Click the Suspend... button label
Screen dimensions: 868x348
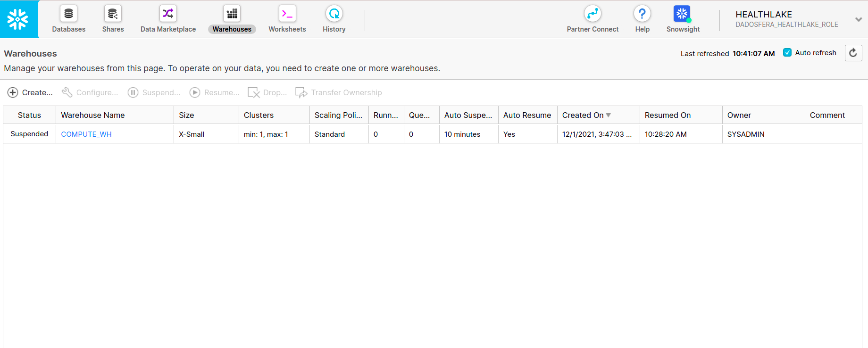click(161, 92)
